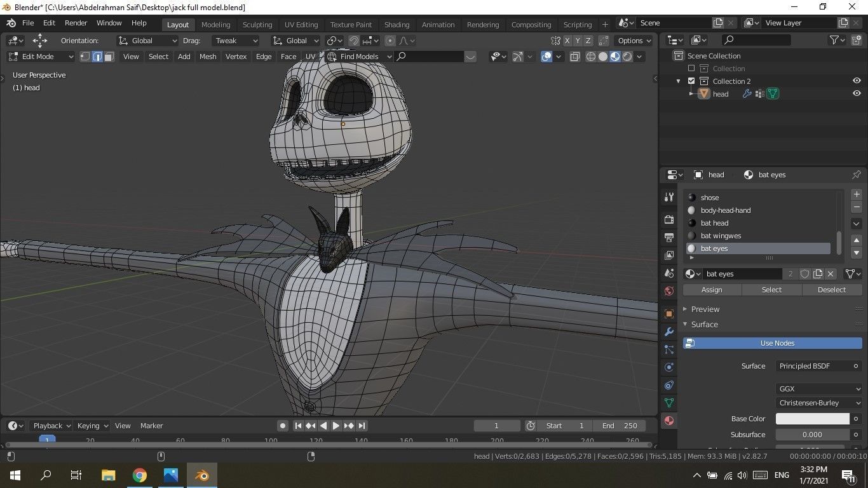Toggle X-ray view icon
Viewport: 868px width, 488px height.
(x=574, y=57)
